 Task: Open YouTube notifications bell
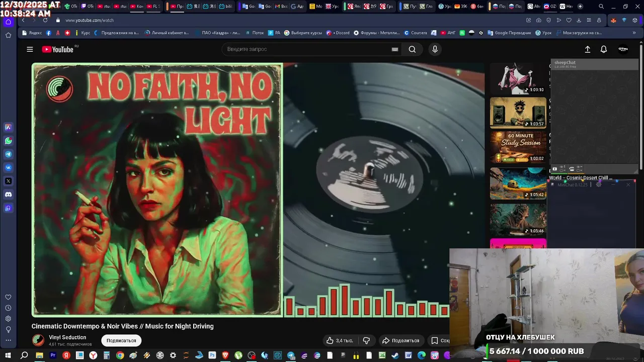click(604, 49)
